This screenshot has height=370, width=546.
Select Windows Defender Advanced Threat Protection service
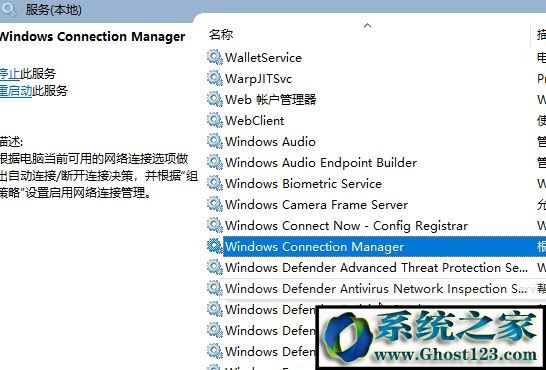pos(376,267)
